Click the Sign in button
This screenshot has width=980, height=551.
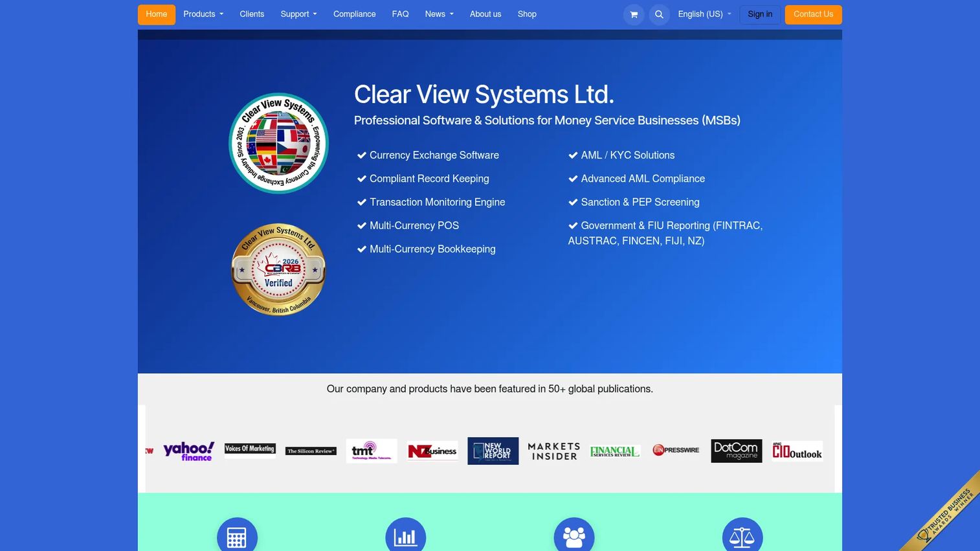click(760, 14)
